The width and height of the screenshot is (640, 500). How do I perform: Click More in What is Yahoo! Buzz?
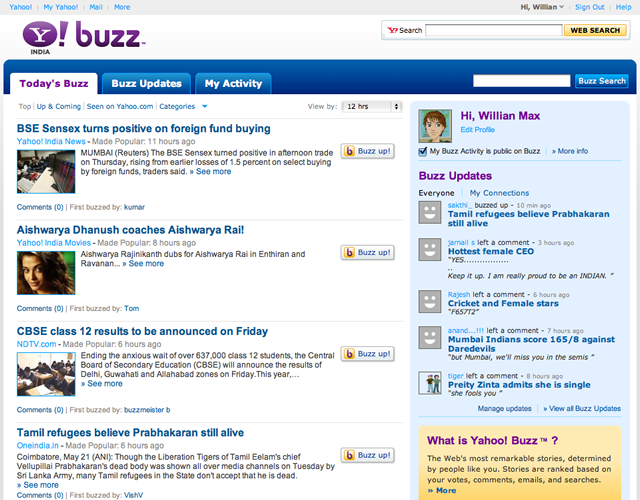442,491
